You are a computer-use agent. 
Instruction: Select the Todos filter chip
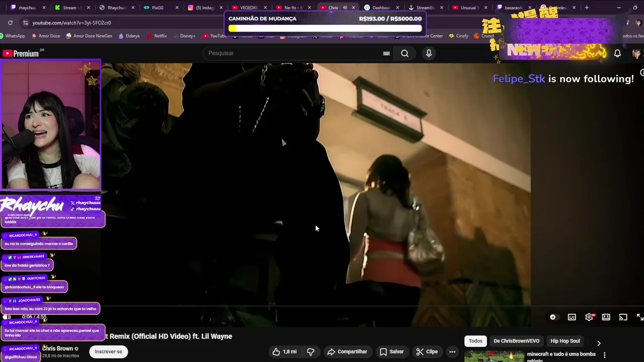(475, 341)
